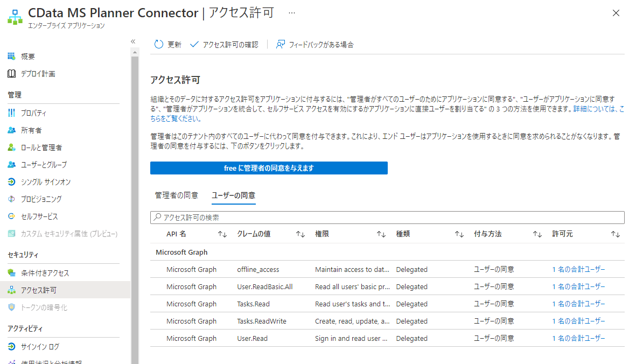Open 1 名の合計ユーザー link for offline_access
Image resolution: width=629 pixels, height=364 pixels.
[578, 269]
